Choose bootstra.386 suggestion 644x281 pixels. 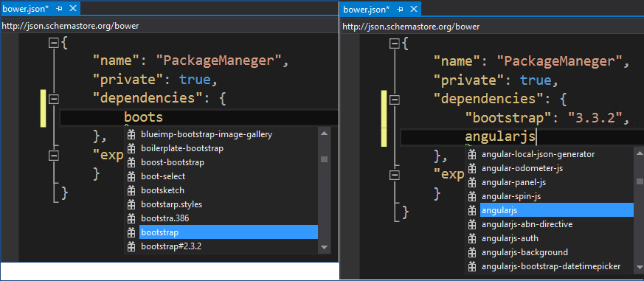[x=165, y=218]
